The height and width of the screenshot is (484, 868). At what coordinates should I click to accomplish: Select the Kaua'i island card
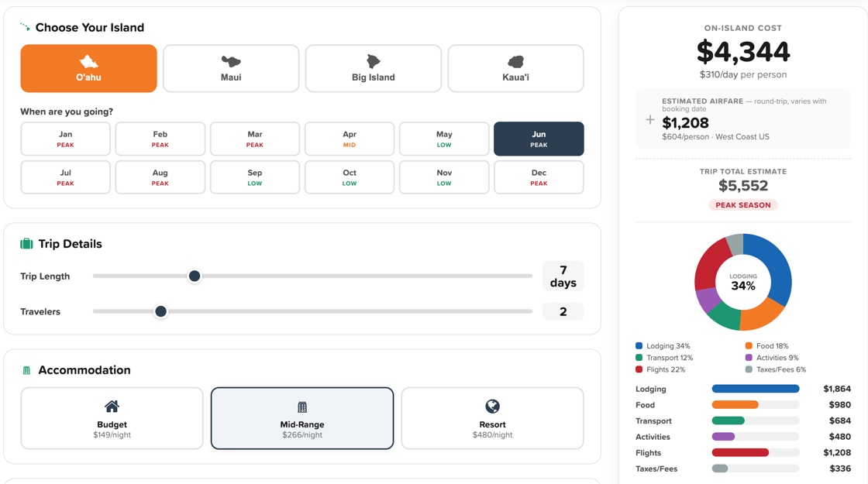pyautogui.click(x=515, y=68)
